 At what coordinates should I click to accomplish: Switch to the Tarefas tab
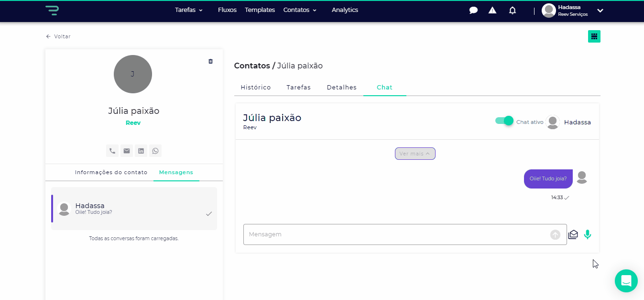click(299, 88)
